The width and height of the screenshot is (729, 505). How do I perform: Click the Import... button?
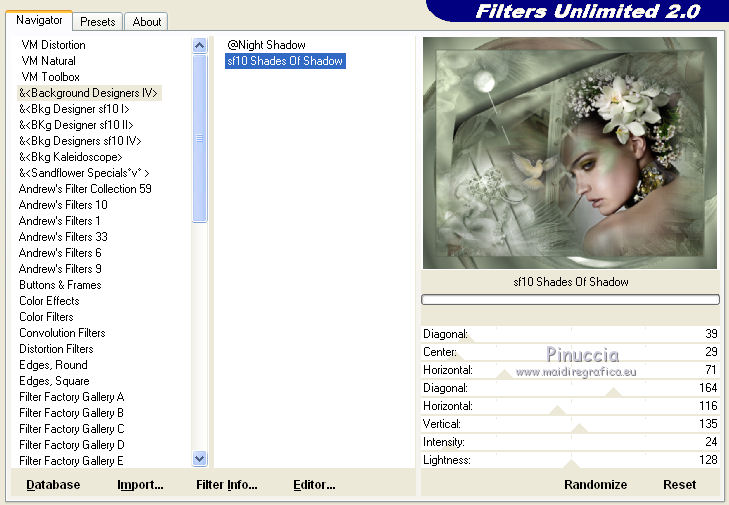point(140,485)
